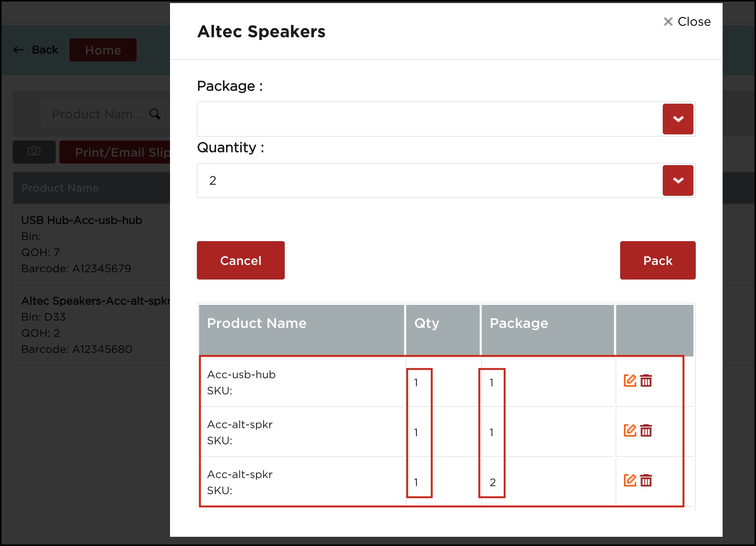Open the Package dropdown arrow

(x=678, y=119)
